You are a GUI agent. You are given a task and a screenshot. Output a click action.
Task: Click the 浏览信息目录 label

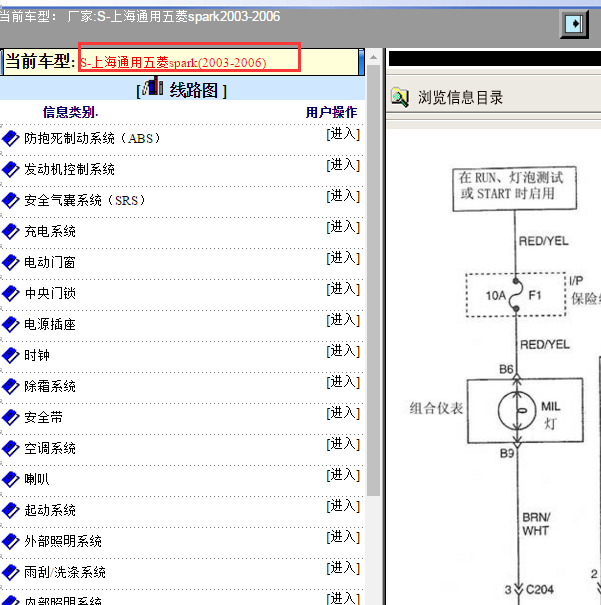[x=461, y=98]
